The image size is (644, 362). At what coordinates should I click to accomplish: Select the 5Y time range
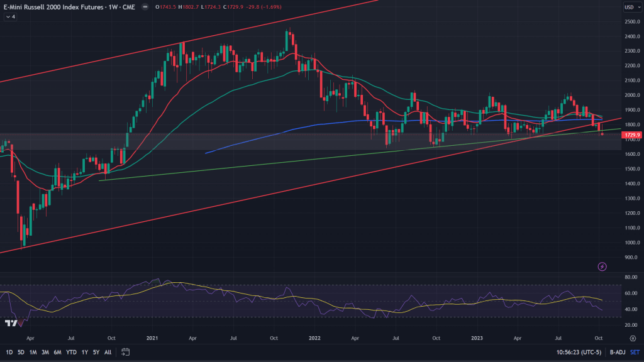point(96,352)
